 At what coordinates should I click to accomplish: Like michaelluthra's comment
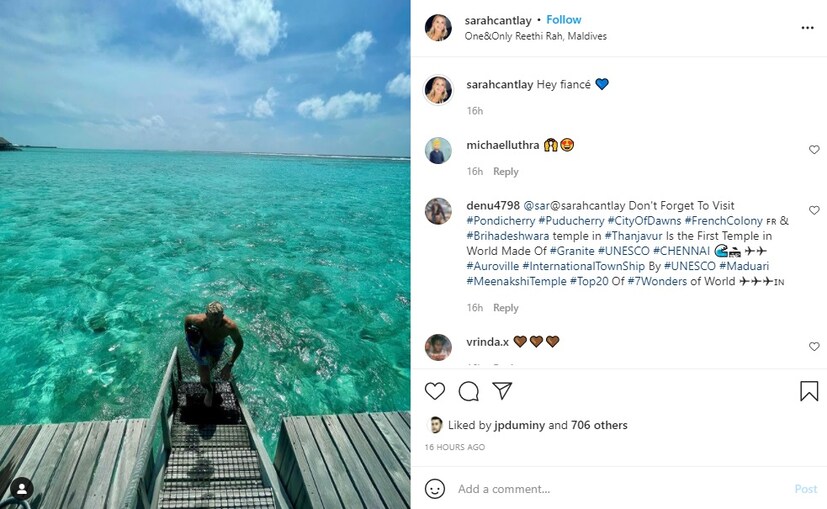[x=814, y=150]
